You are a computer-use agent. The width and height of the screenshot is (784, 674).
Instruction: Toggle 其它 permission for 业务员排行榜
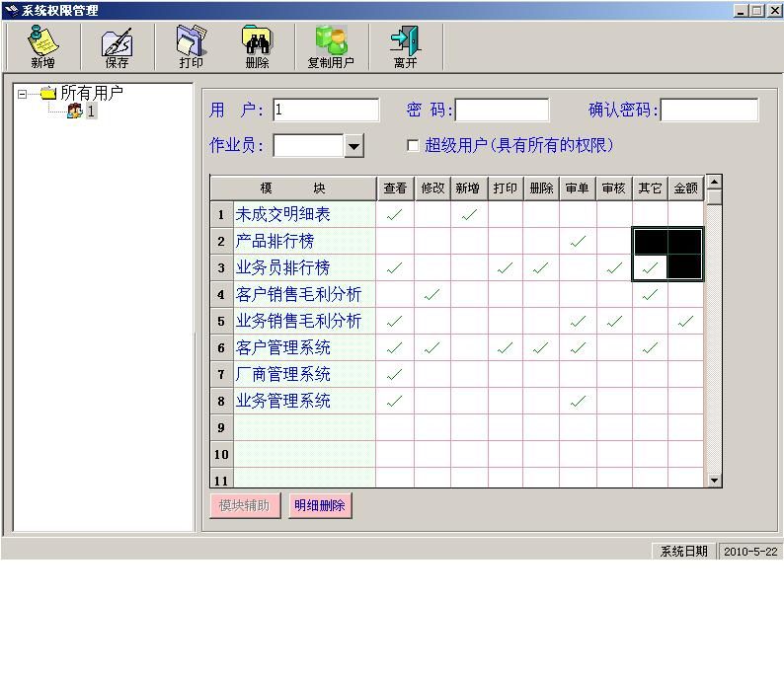tap(650, 267)
